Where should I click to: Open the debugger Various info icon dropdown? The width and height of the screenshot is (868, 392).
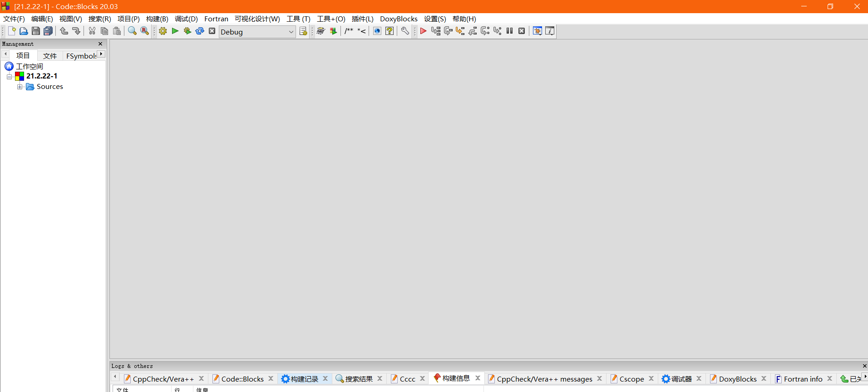[550, 31]
